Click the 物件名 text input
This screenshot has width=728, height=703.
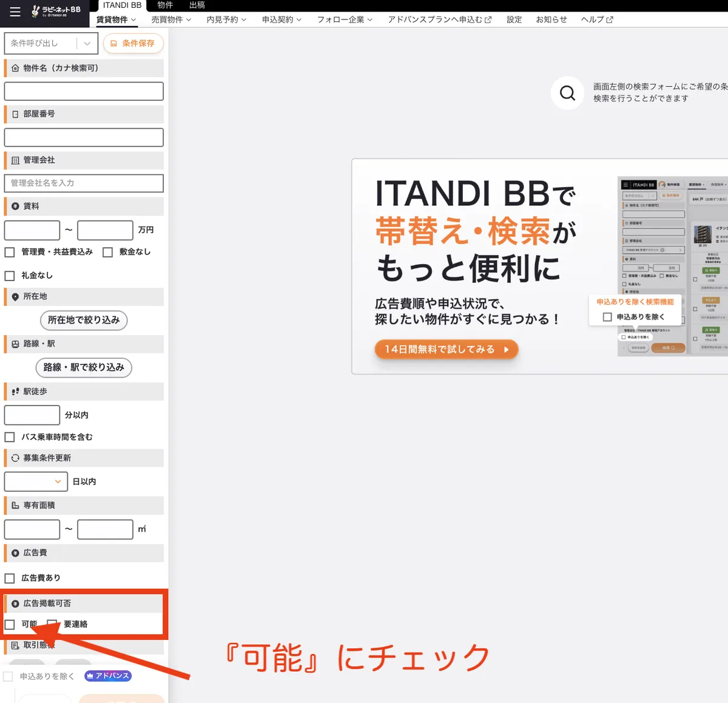click(x=84, y=91)
